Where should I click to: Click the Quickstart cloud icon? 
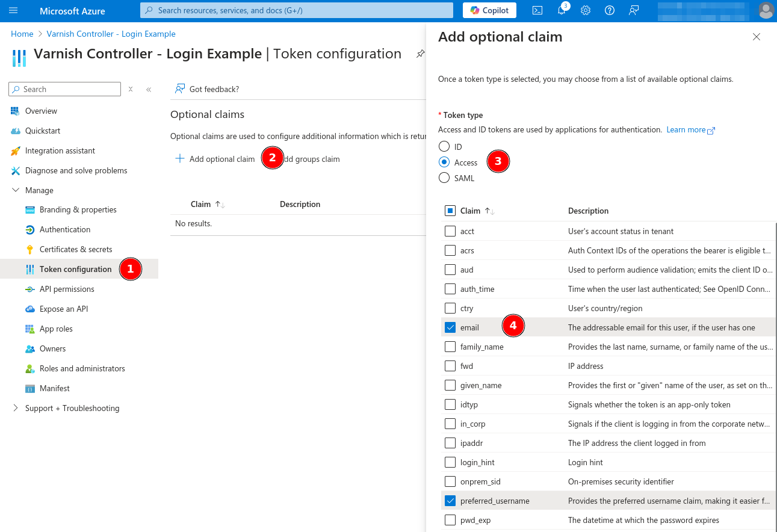[x=15, y=131]
